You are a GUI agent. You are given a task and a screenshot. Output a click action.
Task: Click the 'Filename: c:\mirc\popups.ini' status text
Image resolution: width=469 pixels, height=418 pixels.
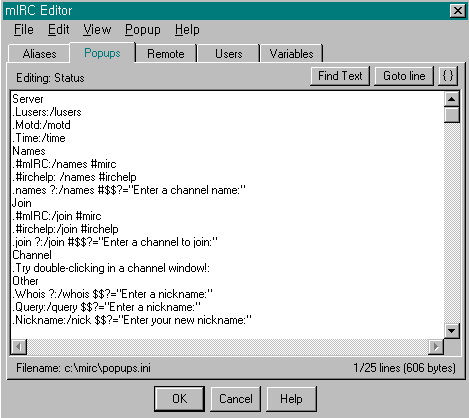point(83,368)
